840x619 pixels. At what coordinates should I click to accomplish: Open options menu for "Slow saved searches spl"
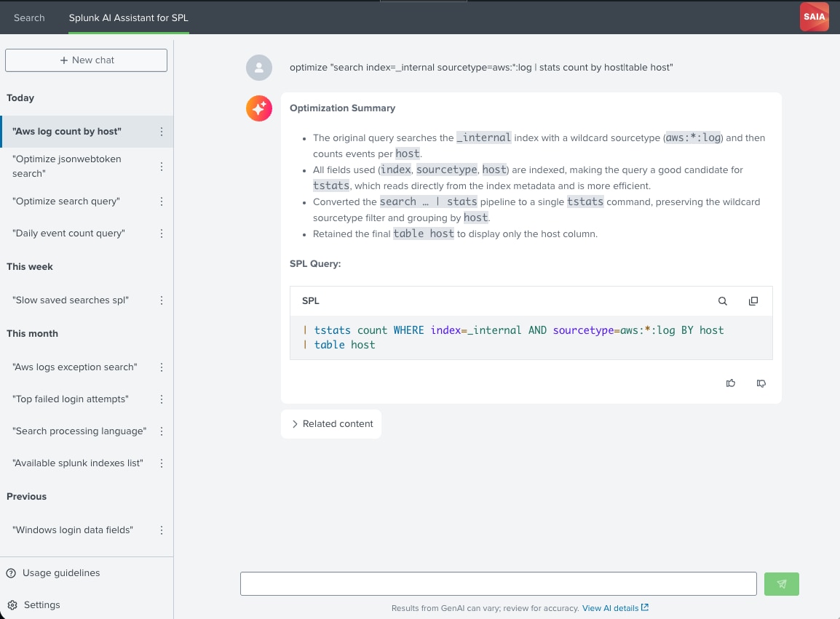pos(162,300)
